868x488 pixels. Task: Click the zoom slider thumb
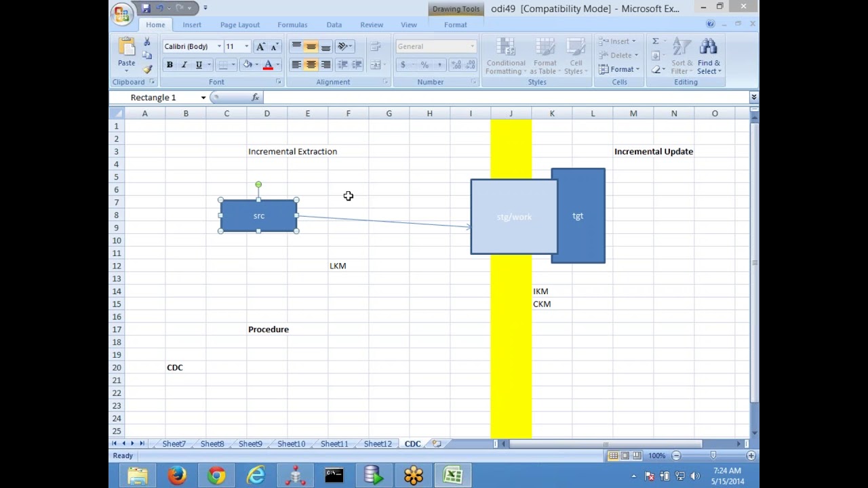pyautogui.click(x=713, y=456)
